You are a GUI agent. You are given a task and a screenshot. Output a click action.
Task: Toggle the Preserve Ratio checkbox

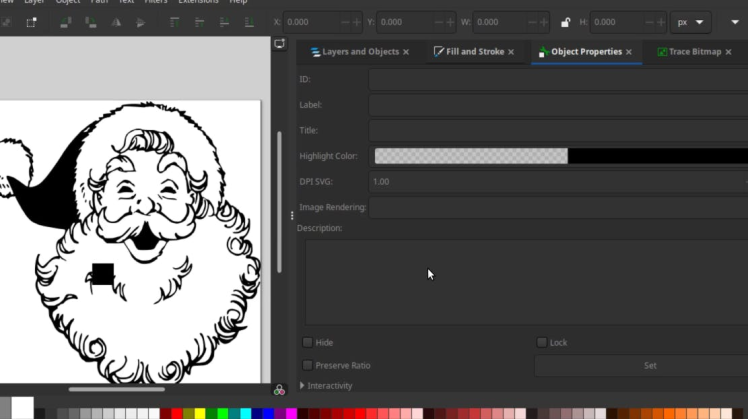308,365
